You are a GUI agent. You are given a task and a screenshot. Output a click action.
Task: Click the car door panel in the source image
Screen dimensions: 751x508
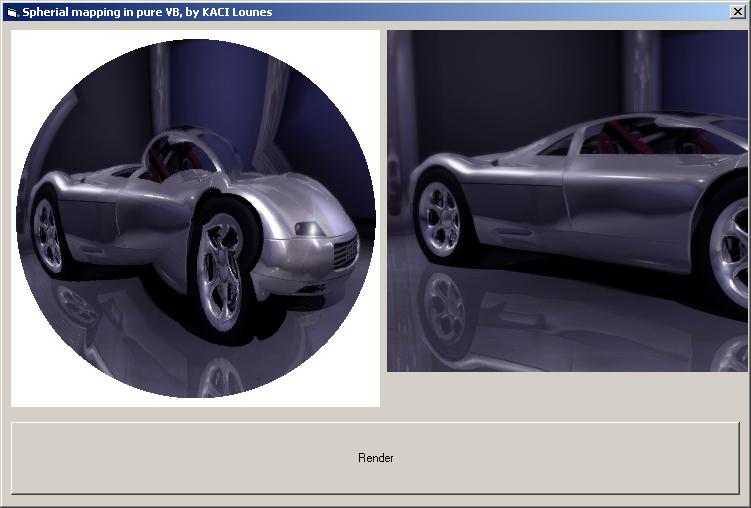coord(625,200)
